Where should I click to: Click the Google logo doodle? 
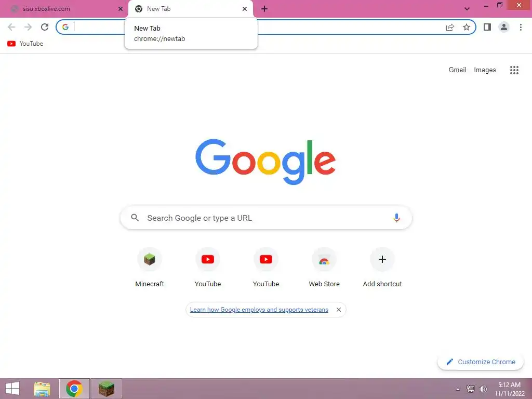point(265,162)
